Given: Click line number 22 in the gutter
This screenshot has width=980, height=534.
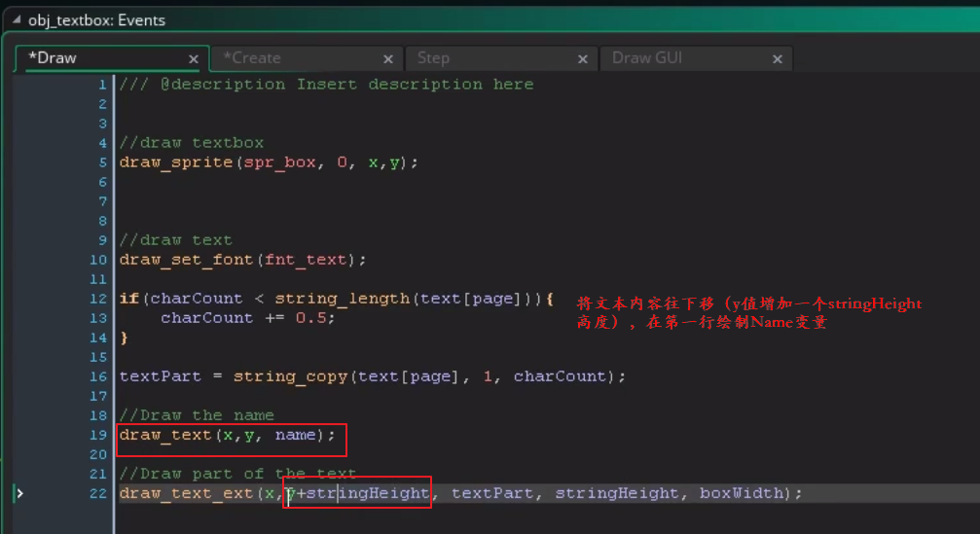Looking at the screenshot, I should (98, 493).
